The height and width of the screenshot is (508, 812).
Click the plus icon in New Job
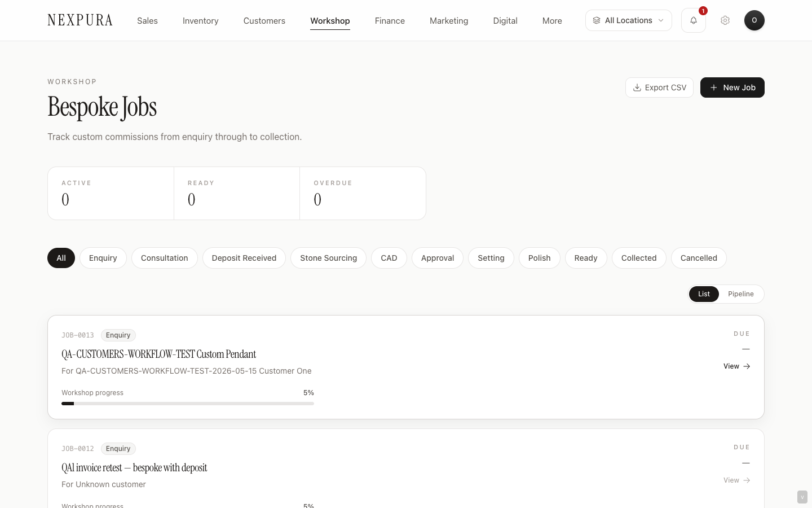pyautogui.click(x=714, y=87)
